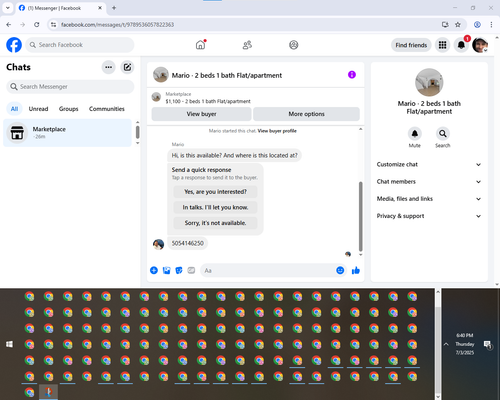Open purple conversation information icon
This screenshot has height=400, width=500.
click(352, 75)
